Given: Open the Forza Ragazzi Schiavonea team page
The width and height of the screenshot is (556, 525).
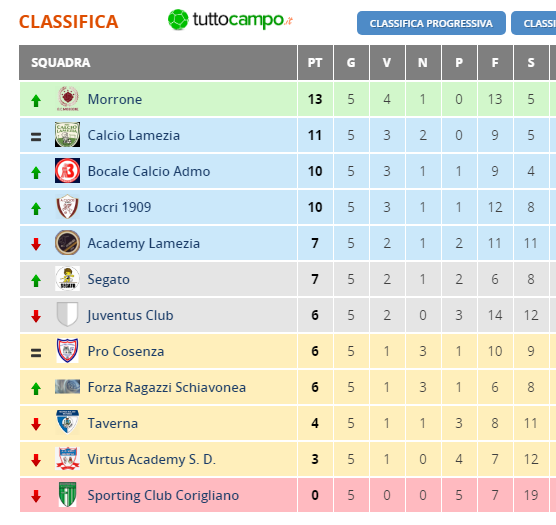Looking at the screenshot, I should coord(167,387).
